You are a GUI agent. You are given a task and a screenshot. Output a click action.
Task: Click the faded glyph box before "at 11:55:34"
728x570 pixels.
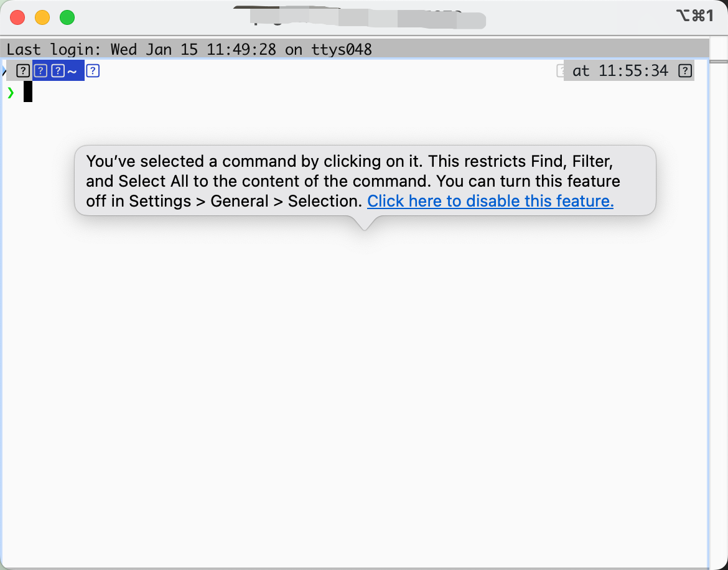click(559, 70)
